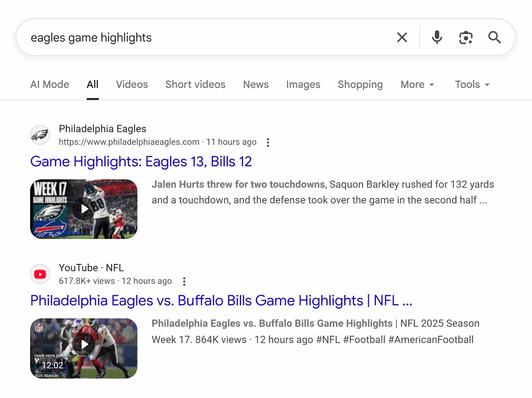532x398 pixels.
Task: Open options menu for Philadelphia Eagles result
Action: tap(268, 142)
